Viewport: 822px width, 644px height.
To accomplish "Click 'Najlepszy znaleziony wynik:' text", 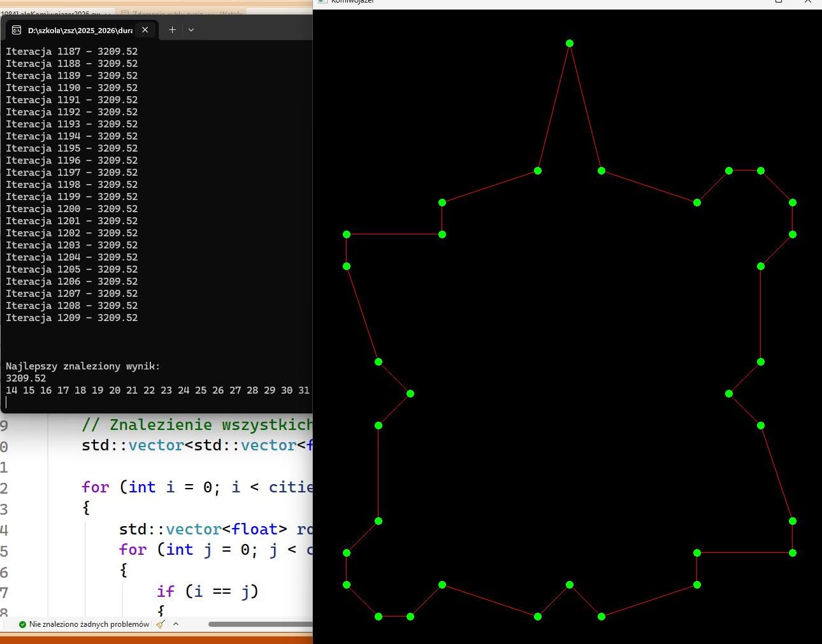I will coord(83,366).
